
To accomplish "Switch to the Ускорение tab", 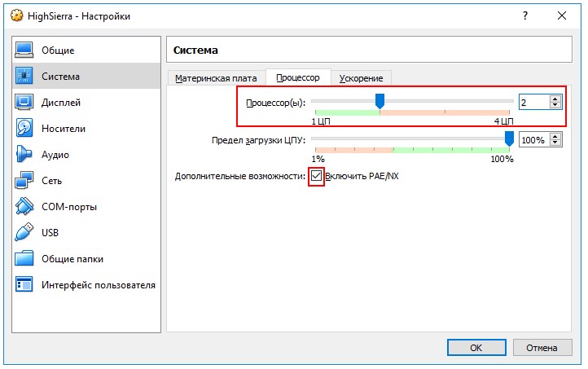I will pos(362,78).
